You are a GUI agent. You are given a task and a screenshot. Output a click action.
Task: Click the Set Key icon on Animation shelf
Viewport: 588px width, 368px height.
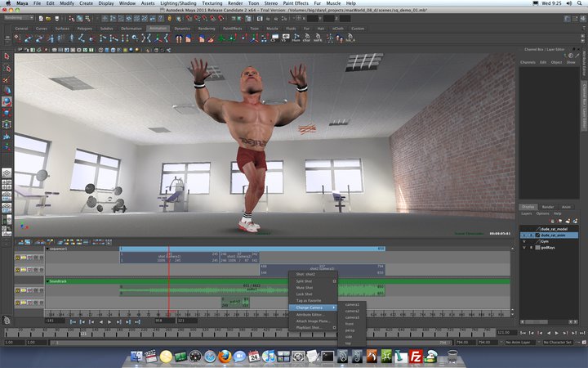tap(18, 38)
